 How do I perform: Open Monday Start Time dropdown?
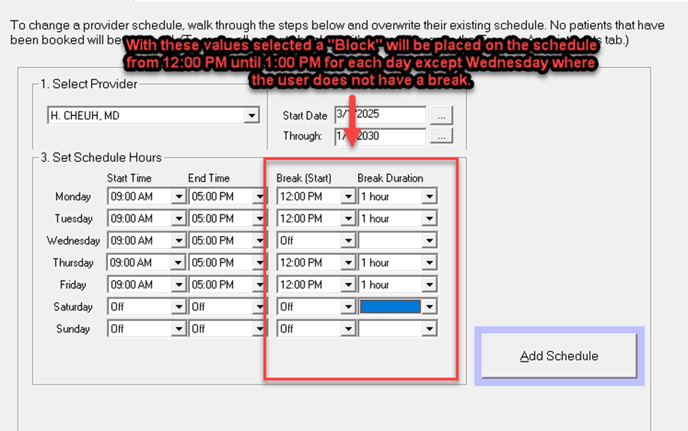pos(179,197)
